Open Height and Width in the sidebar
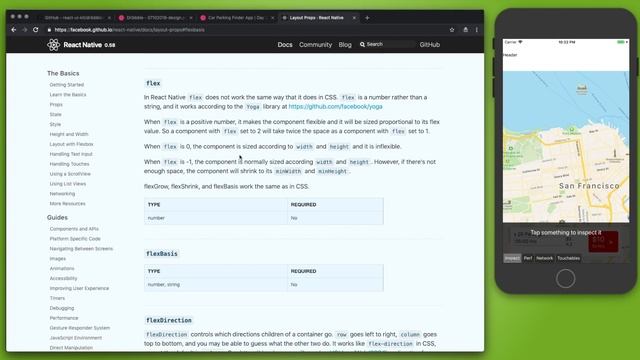640x360 pixels. click(x=69, y=134)
